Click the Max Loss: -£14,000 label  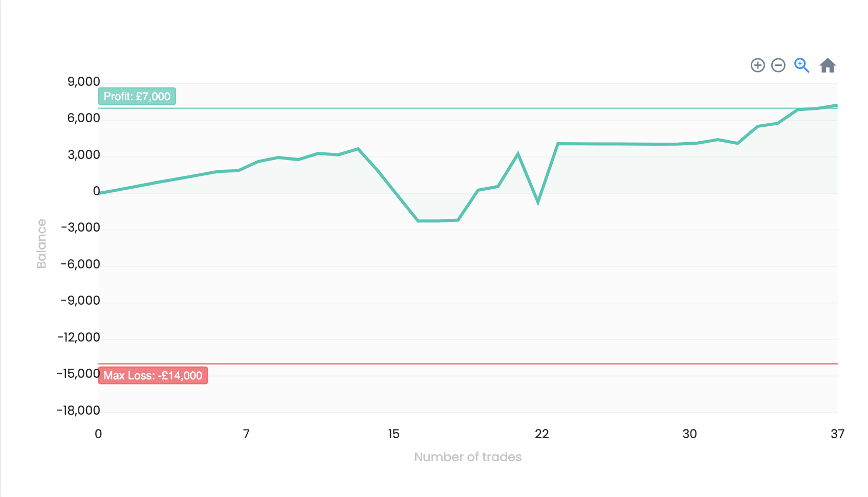coord(153,375)
